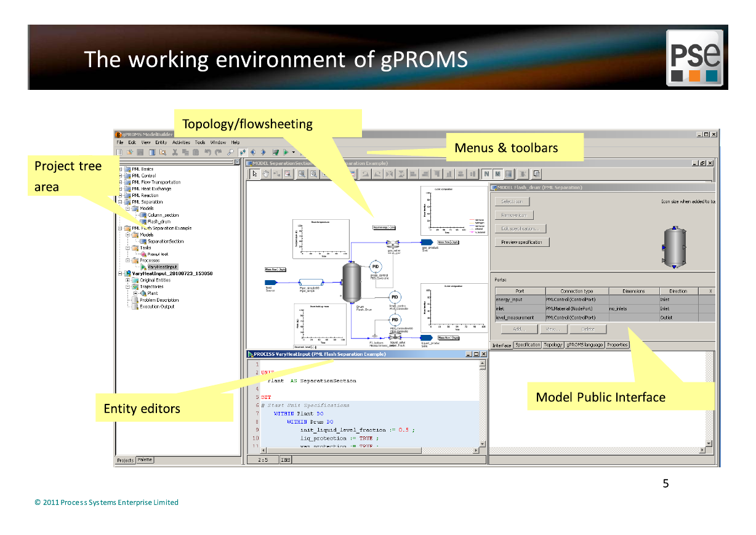Expand the PML Control tree node

tap(121, 176)
